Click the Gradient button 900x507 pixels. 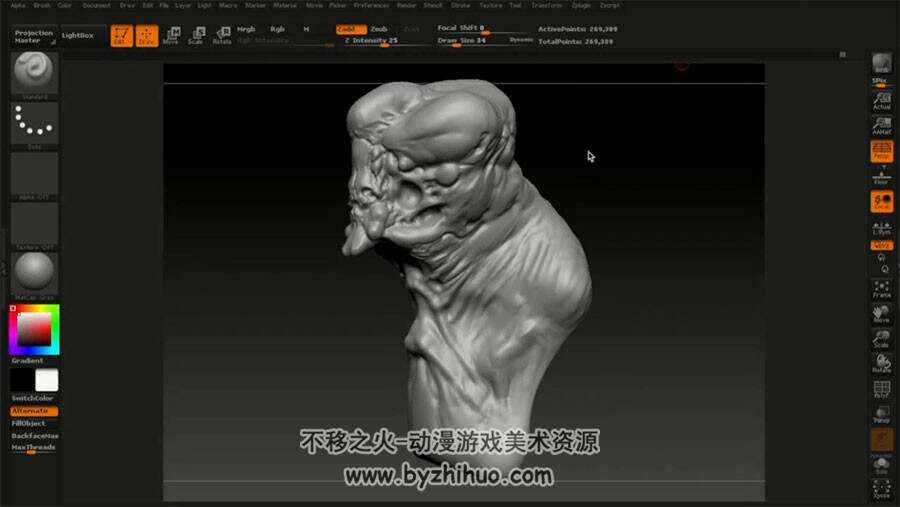(x=28, y=361)
